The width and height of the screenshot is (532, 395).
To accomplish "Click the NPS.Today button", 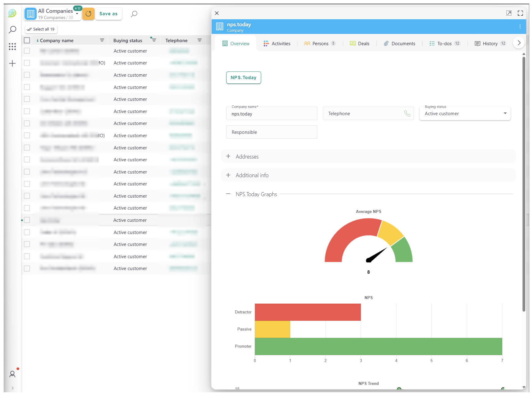I will click(x=243, y=78).
